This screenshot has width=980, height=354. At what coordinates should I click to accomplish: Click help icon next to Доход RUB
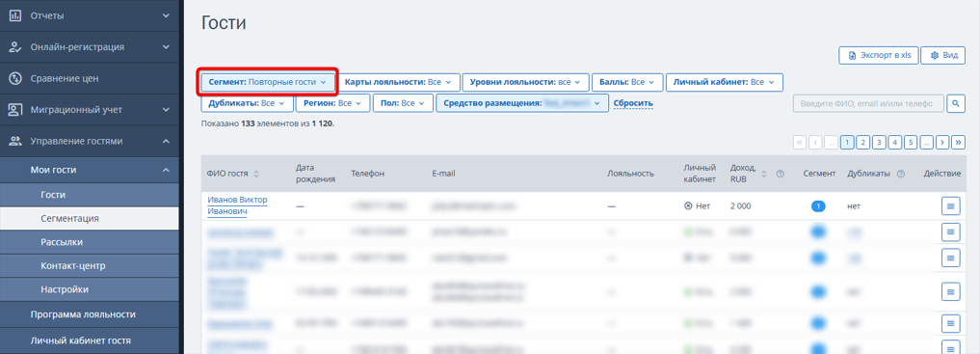coord(780,174)
